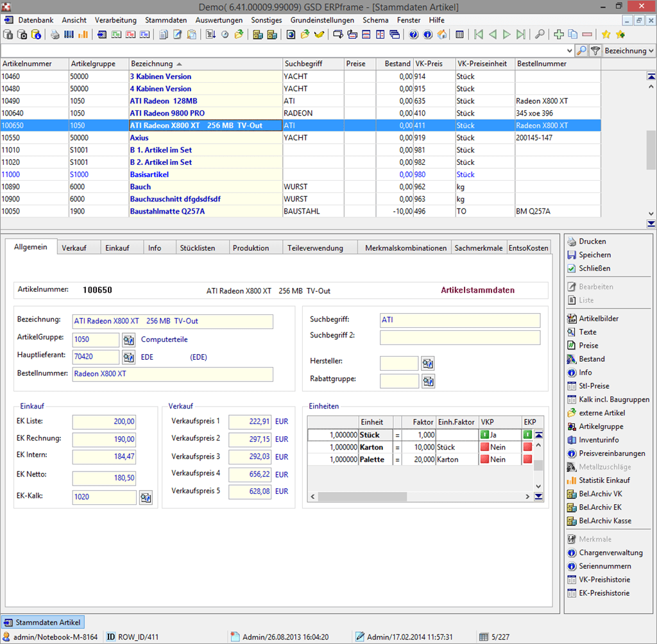
Task: Click the red minus delete-record icon
Action: tap(588, 35)
